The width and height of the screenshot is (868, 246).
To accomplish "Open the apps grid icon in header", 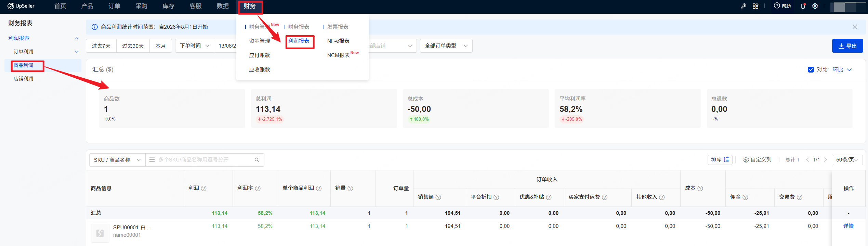I will click(x=755, y=6).
